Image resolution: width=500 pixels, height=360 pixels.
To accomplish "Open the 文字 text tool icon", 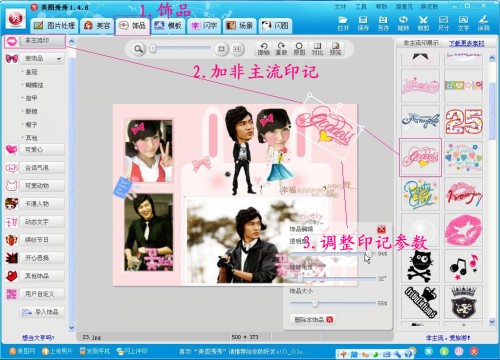I will (x=463, y=23).
